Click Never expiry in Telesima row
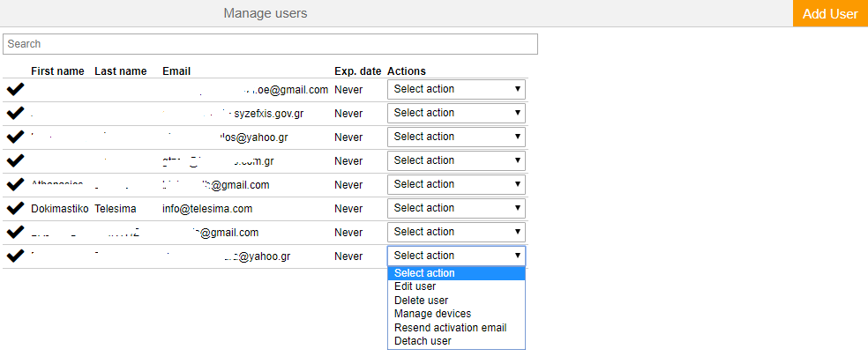 tap(348, 209)
